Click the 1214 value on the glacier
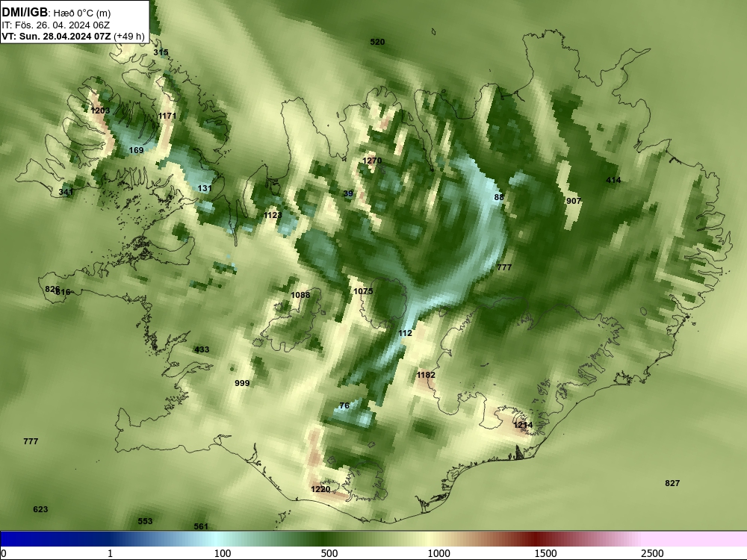Screen dimensions: 747x560 click(523, 425)
